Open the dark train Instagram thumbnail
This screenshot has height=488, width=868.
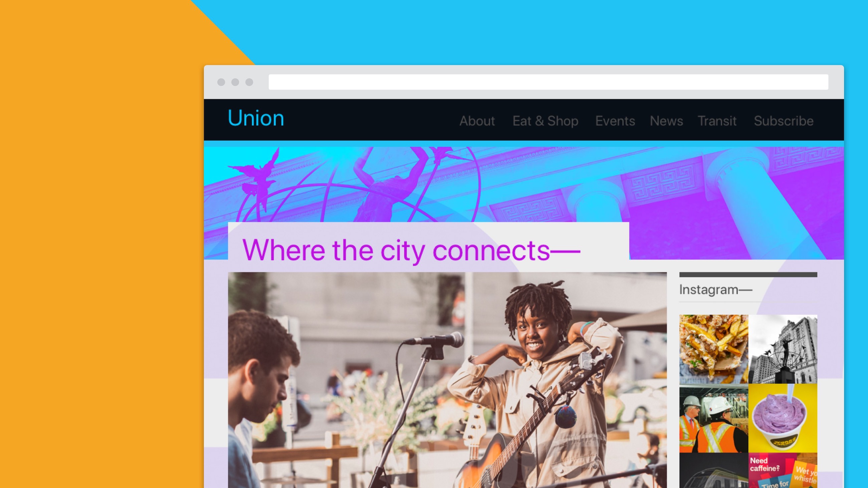[x=714, y=470]
